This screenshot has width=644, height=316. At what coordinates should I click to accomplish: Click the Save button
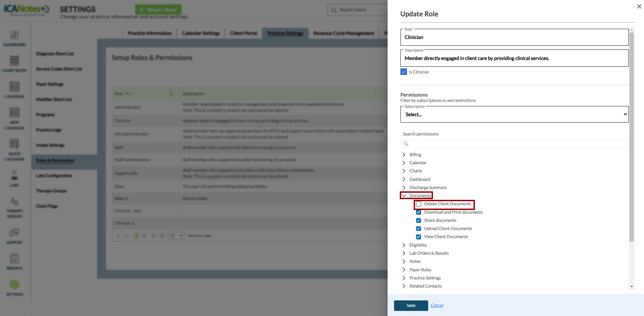[411, 306]
